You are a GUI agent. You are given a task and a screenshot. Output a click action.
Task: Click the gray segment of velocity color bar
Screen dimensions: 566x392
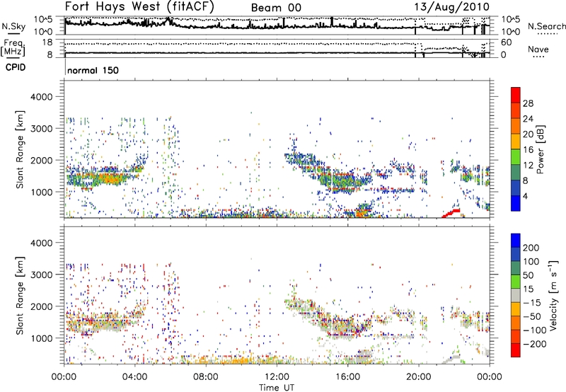pos(516,295)
